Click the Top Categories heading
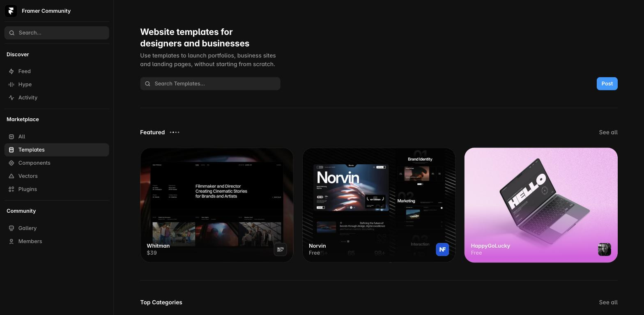Viewport: 644px width, 315px height. pyautogui.click(x=161, y=302)
